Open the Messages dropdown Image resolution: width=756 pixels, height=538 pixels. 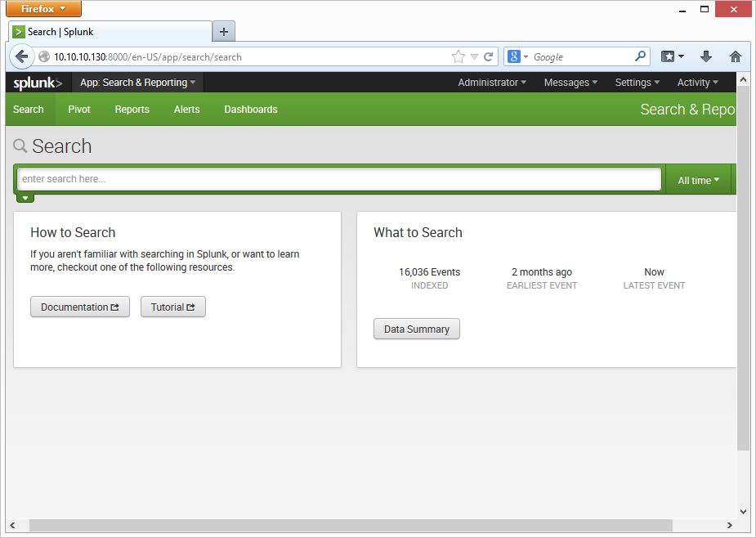(570, 83)
